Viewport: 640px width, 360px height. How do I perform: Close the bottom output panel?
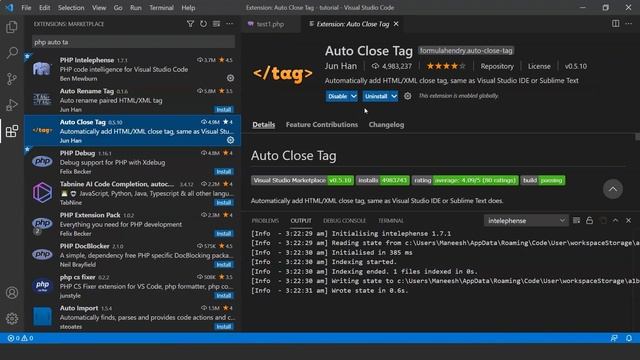click(x=629, y=220)
